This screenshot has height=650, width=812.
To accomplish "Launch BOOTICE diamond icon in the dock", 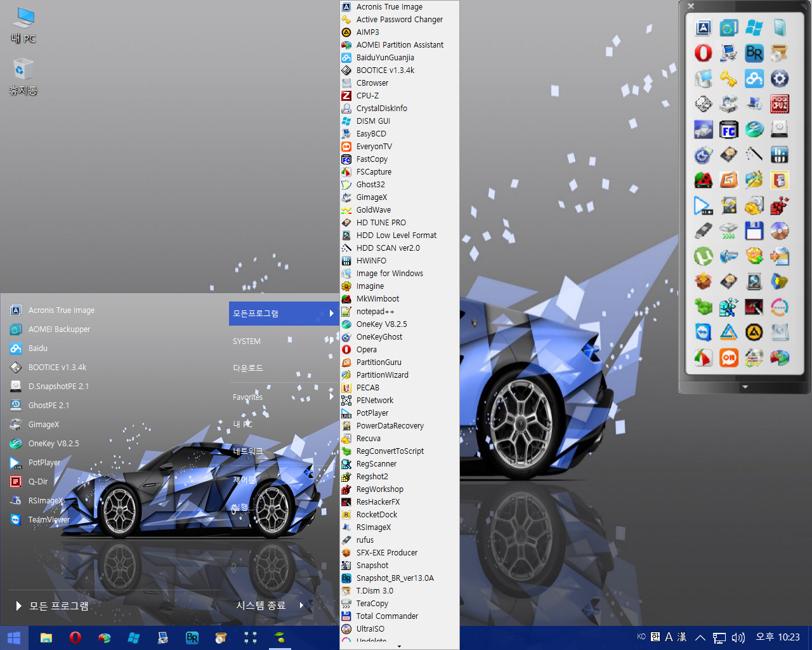I will (703, 104).
